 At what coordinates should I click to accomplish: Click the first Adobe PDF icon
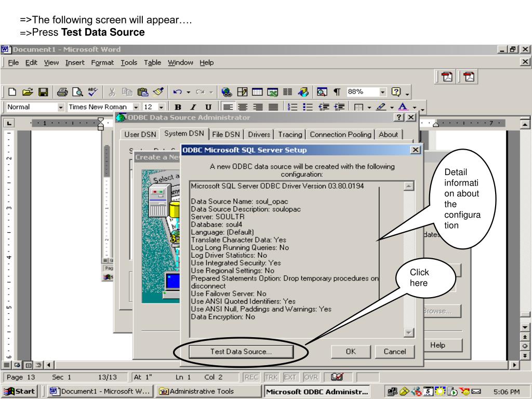pos(447,77)
